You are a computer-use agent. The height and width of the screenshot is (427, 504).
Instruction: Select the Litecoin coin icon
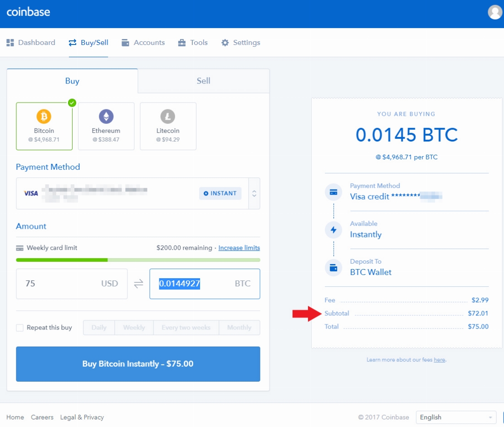tap(168, 117)
